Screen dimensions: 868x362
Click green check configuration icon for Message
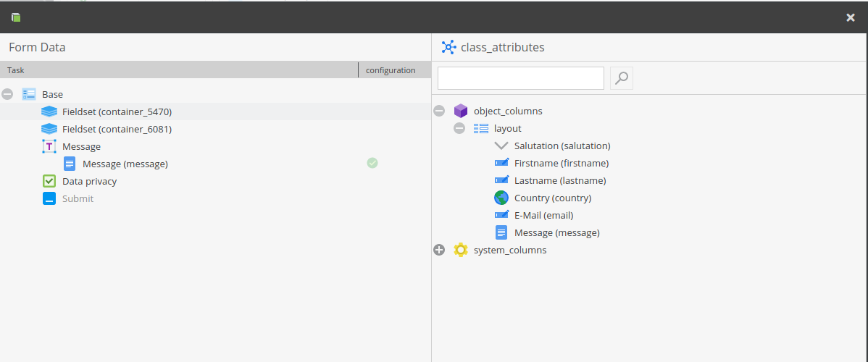coord(372,163)
